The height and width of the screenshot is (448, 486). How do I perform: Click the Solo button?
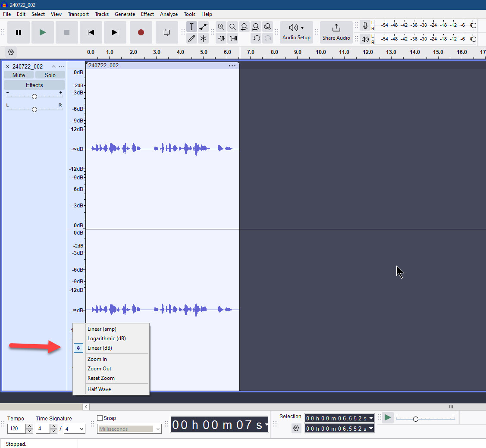point(50,75)
